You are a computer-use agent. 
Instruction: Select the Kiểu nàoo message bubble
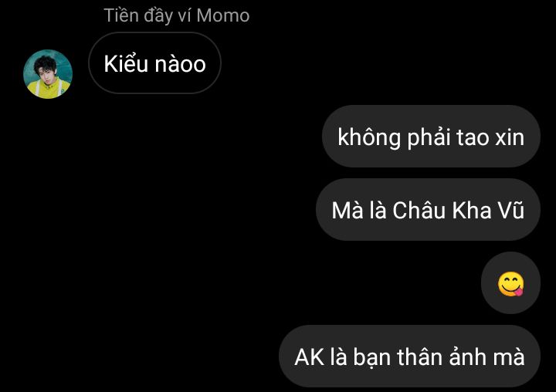pyautogui.click(x=154, y=63)
